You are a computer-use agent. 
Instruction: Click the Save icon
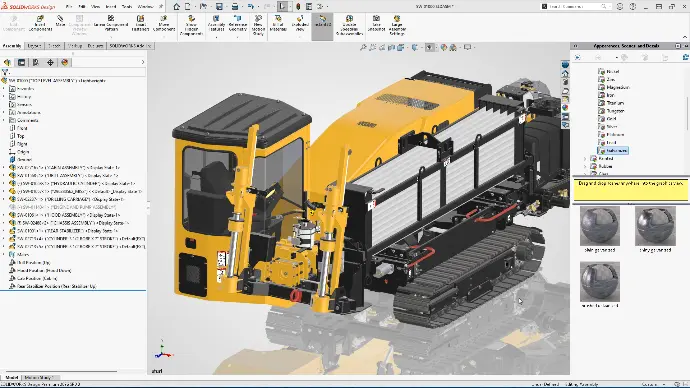tap(219, 7)
